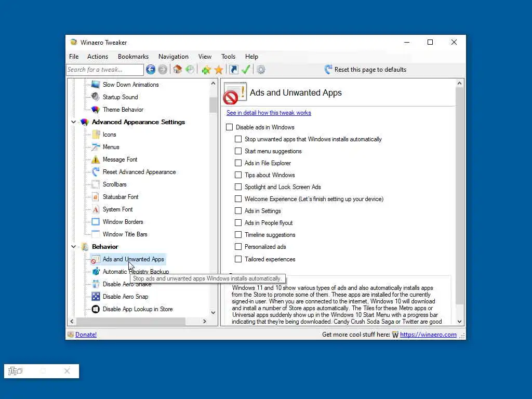This screenshot has width=532, height=399.
Task: Click the Menus tweak icon
Action: click(96, 147)
